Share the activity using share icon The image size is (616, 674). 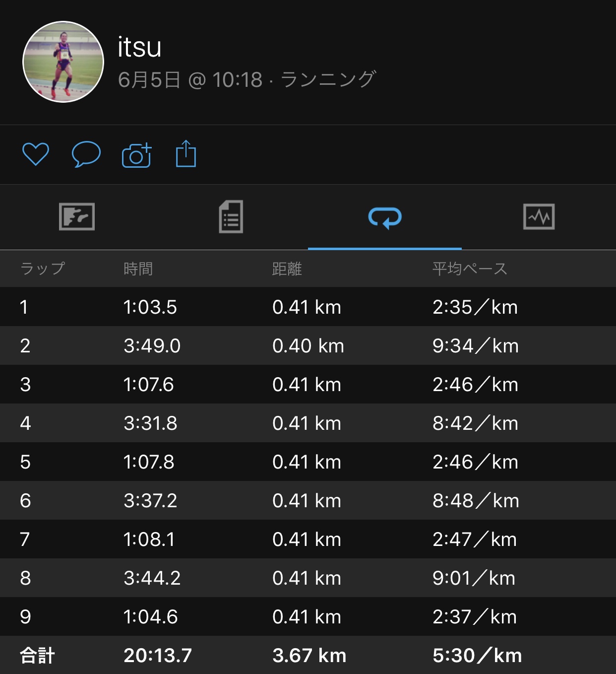coord(186,154)
